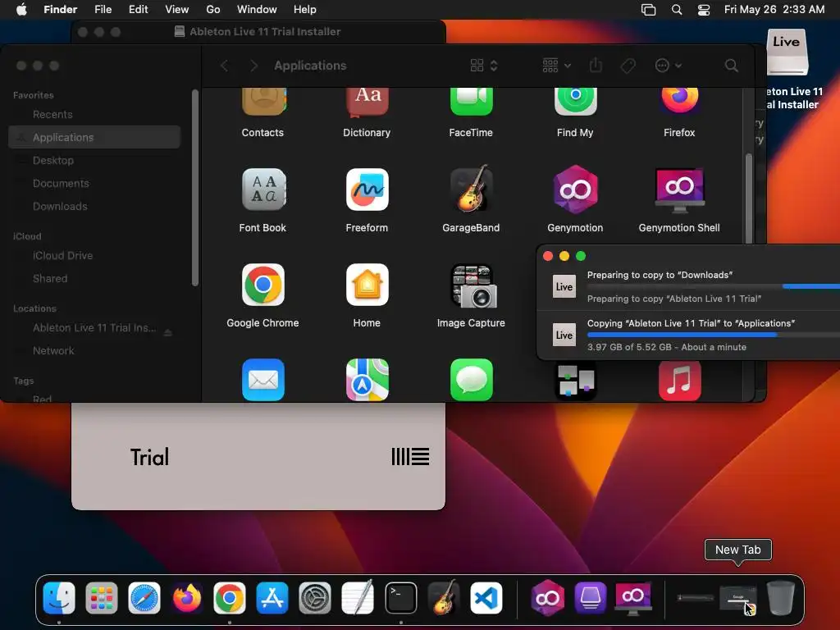Open the Edit menu
Screen dimensions: 840x630
click(x=138, y=10)
